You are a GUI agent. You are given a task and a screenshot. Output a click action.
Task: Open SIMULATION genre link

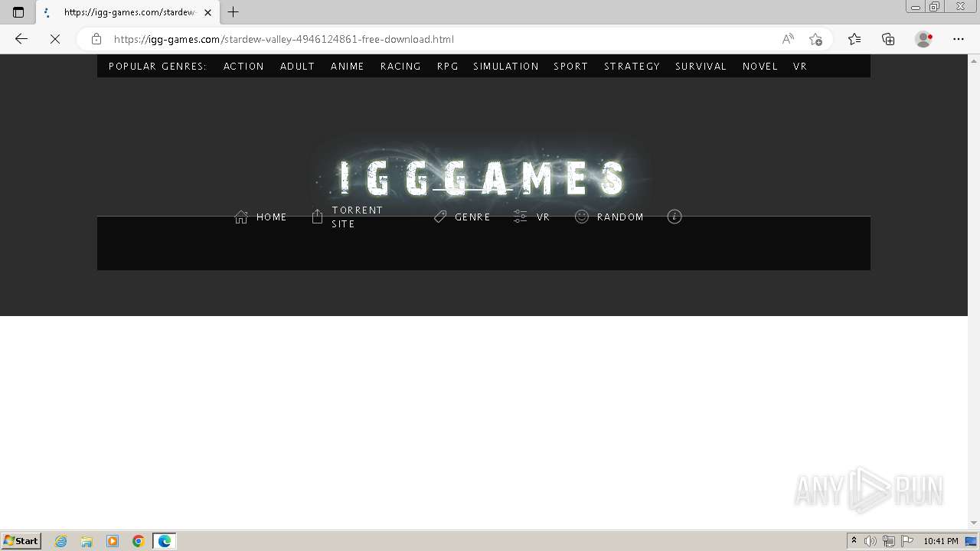click(x=506, y=67)
